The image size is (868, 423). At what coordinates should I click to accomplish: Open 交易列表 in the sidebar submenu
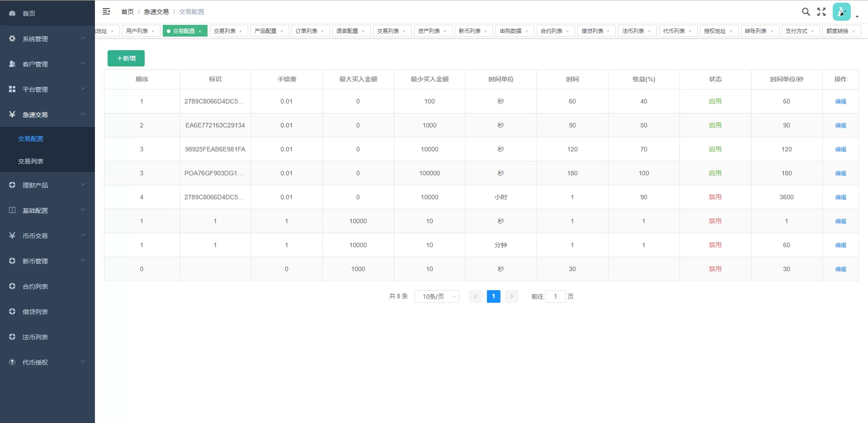(x=31, y=161)
